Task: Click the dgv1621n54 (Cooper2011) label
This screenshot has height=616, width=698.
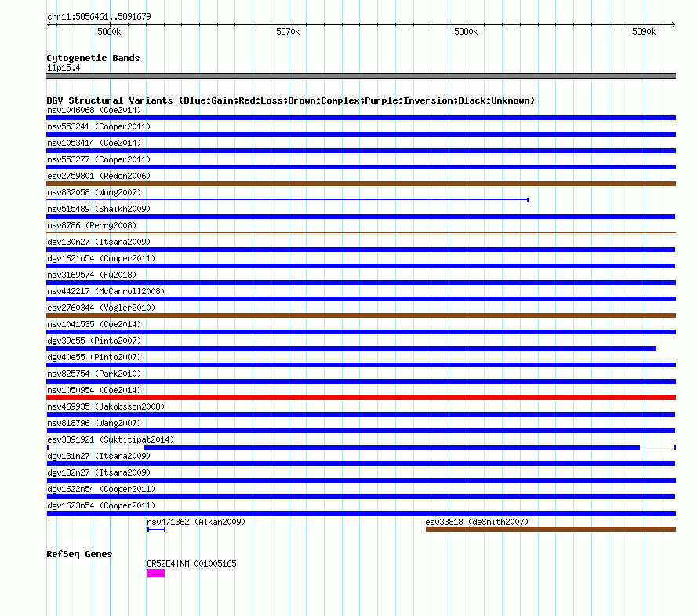Action: (101, 258)
